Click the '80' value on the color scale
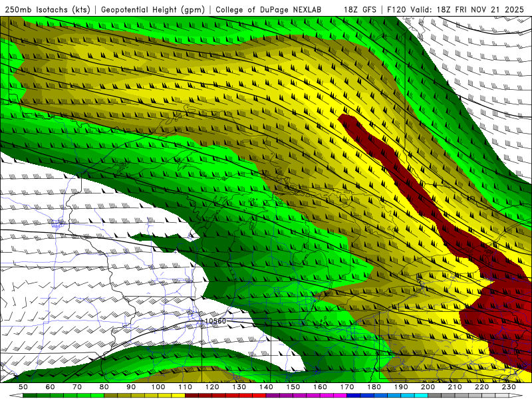Screen dimensions: 532x399 tap(104, 387)
